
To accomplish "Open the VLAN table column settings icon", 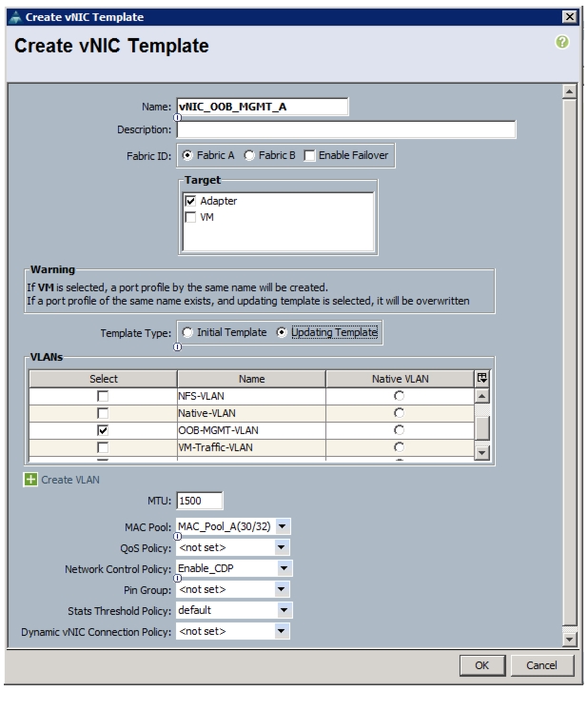I will 482,378.
